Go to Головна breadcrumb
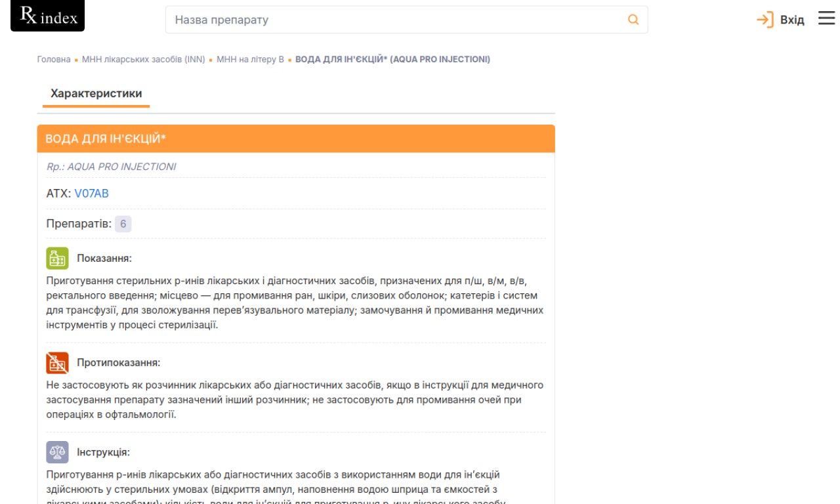The width and height of the screenshot is (840, 504). 54,60
